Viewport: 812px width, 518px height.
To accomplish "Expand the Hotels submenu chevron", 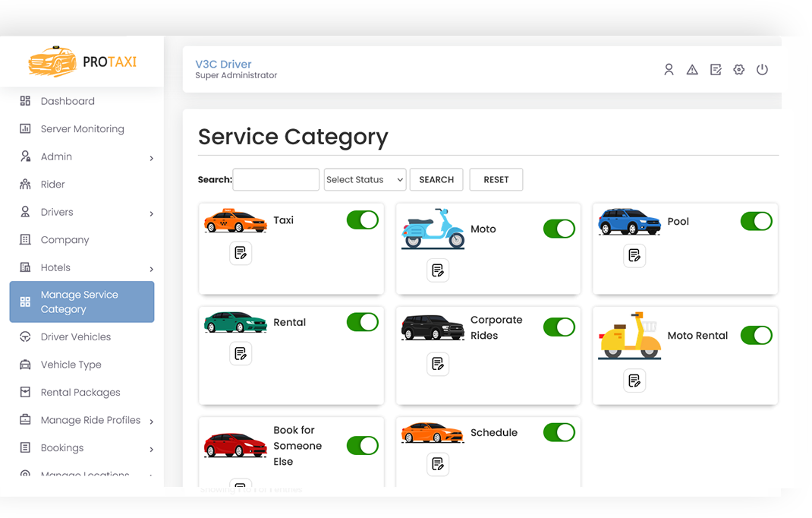I will point(151,269).
